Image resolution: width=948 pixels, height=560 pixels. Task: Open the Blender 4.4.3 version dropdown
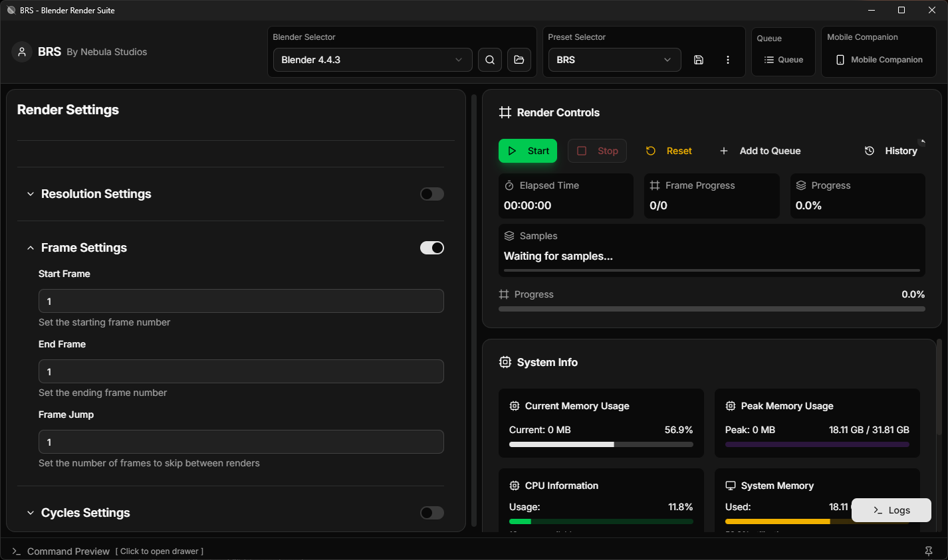click(373, 60)
